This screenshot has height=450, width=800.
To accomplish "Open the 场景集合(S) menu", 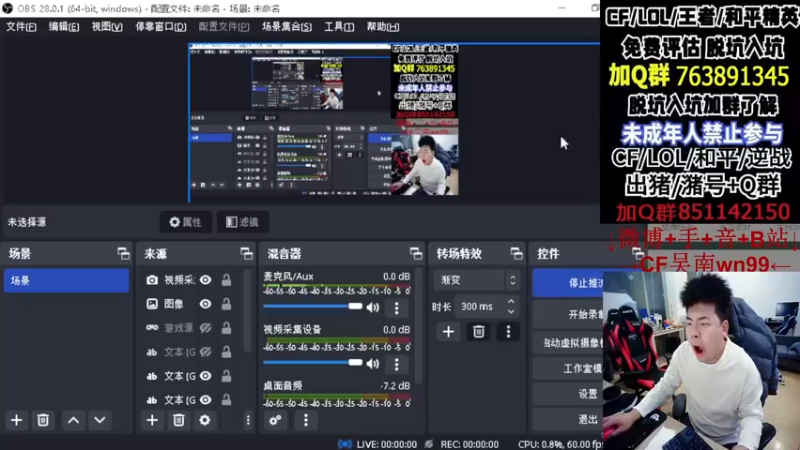I will [x=287, y=27].
